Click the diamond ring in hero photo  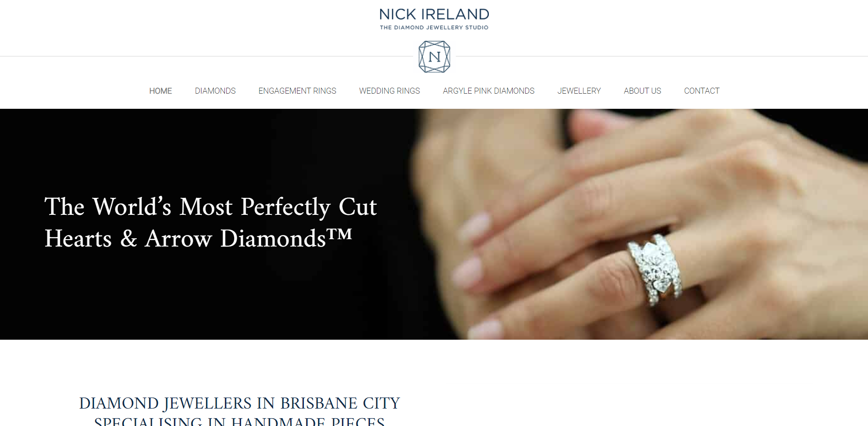654,269
